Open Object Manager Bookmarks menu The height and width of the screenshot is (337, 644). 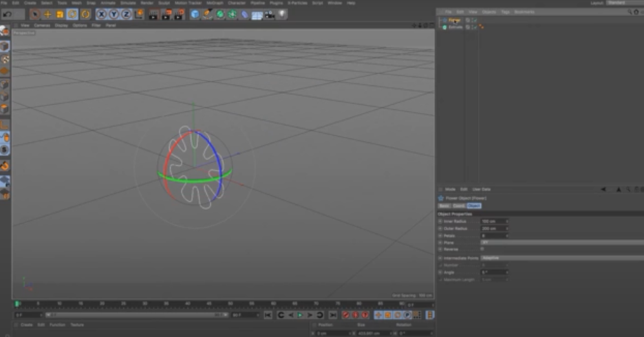click(524, 12)
